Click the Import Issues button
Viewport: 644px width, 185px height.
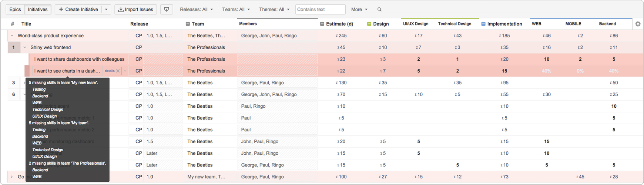135,9
